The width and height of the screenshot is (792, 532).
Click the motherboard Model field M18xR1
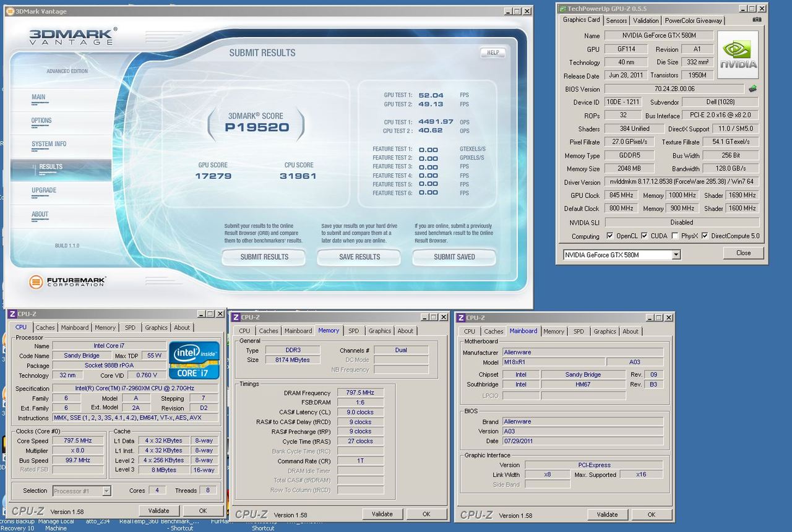coord(553,362)
